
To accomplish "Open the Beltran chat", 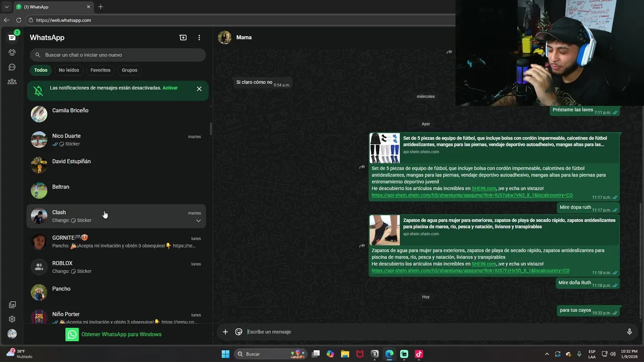I will pos(116,191).
